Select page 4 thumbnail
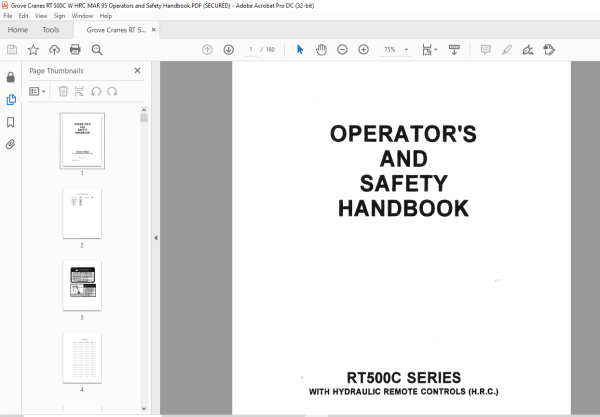The height and width of the screenshot is (417, 600). [82, 358]
